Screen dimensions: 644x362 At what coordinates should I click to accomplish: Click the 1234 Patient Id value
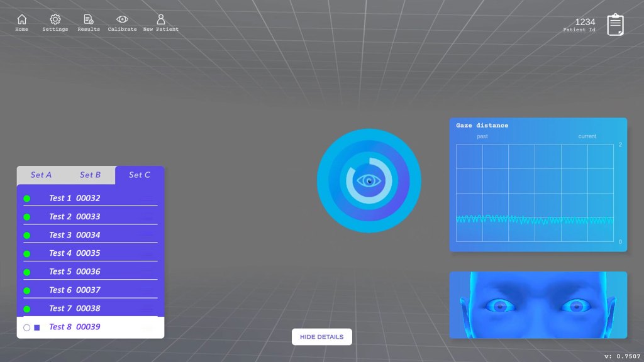(585, 22)
